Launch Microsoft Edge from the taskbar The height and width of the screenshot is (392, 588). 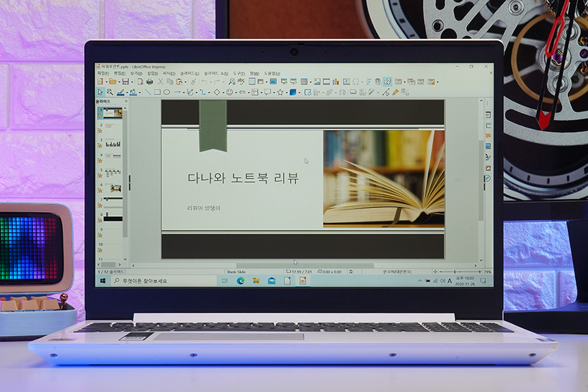(x=241, y=280)
